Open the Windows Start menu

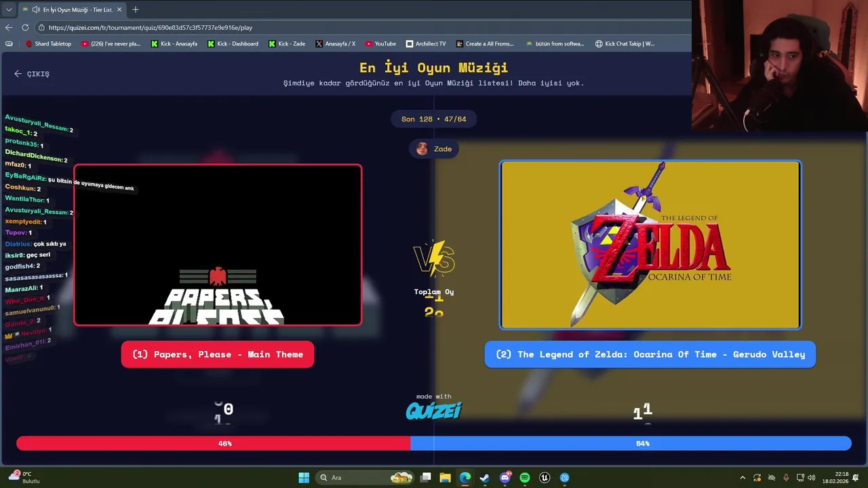pos(304,478)
